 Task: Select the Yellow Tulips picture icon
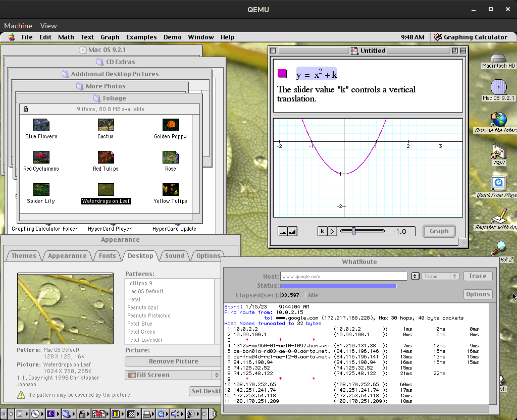tap(171, 190)
